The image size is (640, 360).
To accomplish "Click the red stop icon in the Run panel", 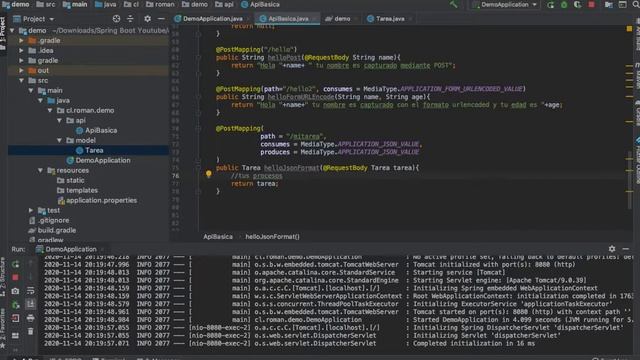I will click(x=16, y=278).
